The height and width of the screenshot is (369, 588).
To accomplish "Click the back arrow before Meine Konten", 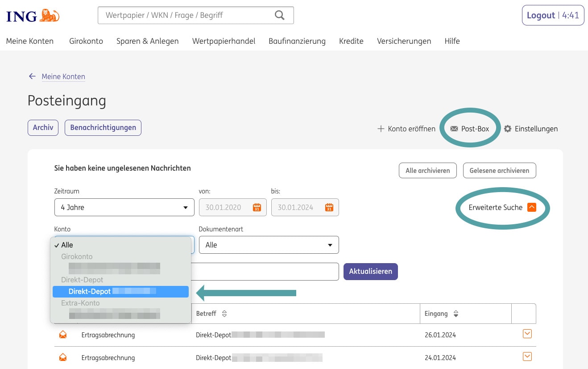I will 32,76.
